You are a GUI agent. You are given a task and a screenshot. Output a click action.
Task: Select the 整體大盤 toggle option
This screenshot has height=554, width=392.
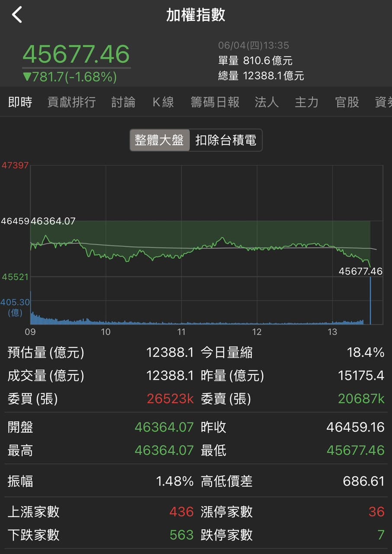[160, 140]
